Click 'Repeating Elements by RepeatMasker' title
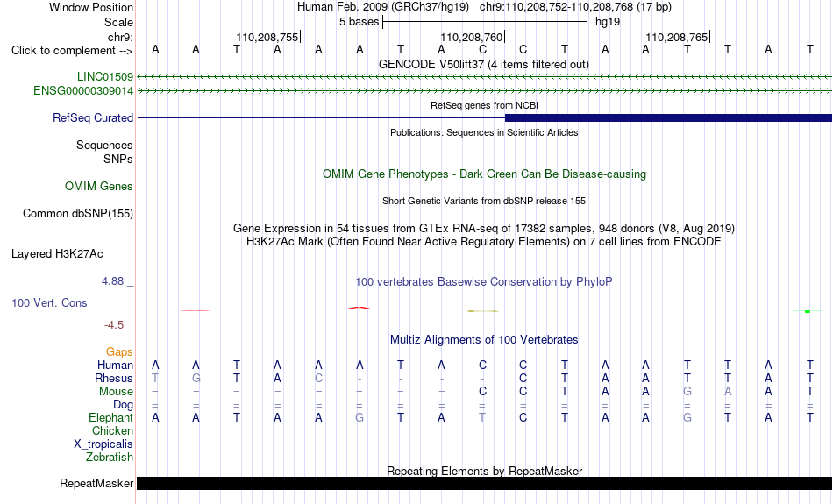The width and height of the screenshot is (833, 504). 485,471
